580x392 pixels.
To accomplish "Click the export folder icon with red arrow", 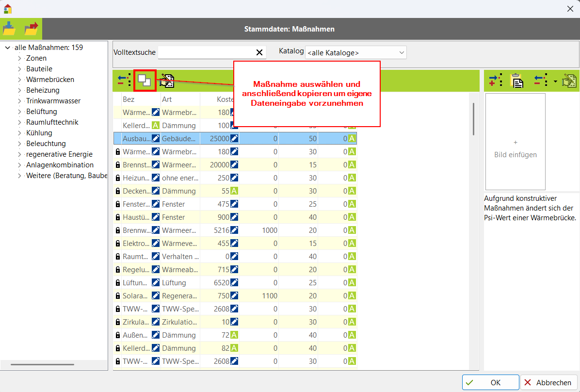I will (x=32, y=29).
